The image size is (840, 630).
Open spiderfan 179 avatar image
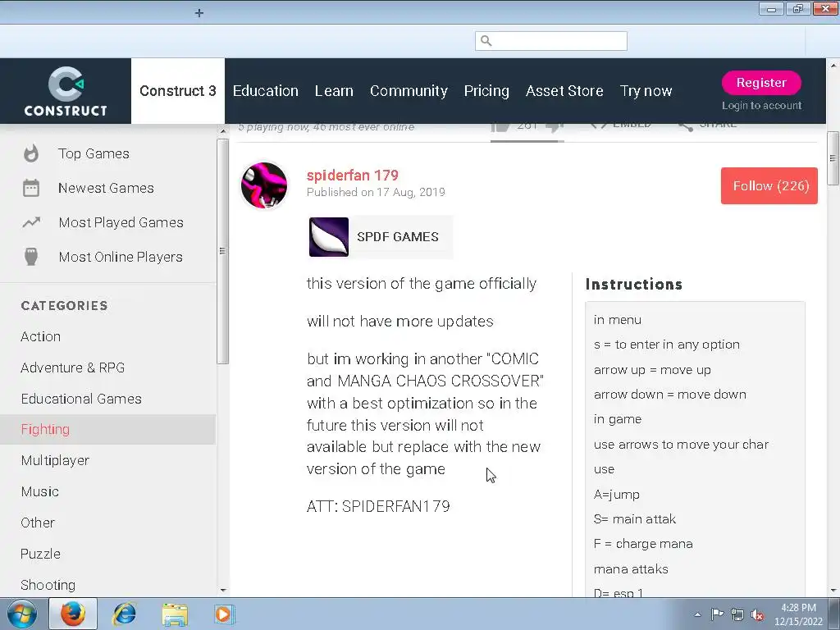click(264, 185)
